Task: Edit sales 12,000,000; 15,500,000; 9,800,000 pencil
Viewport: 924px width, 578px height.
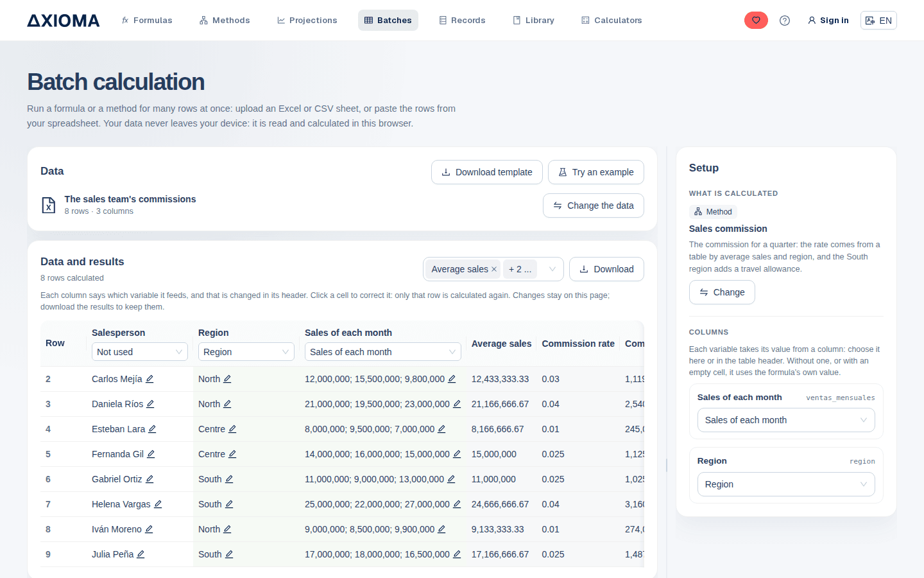Action: [x=452, y=379]
